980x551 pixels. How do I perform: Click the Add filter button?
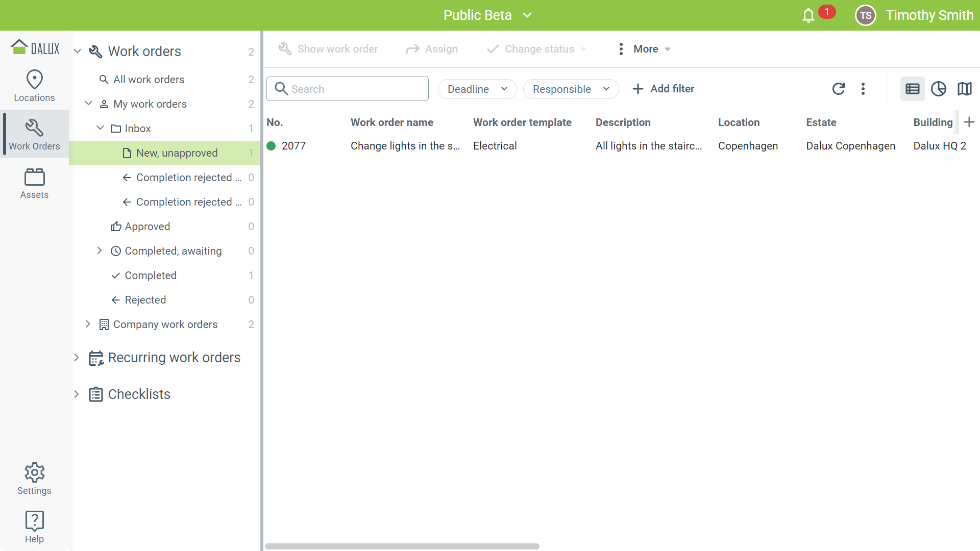click(x=663, y=89)
